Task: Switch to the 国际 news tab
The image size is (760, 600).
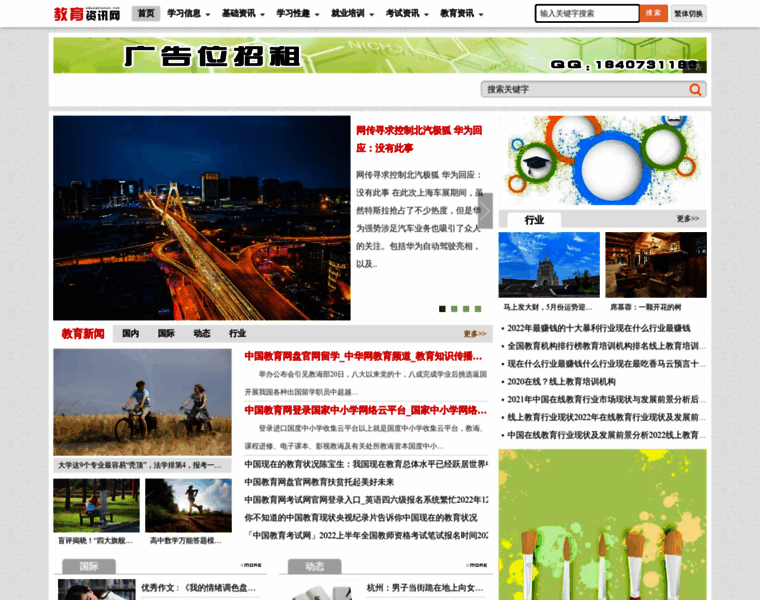Action: click(166, 333)
